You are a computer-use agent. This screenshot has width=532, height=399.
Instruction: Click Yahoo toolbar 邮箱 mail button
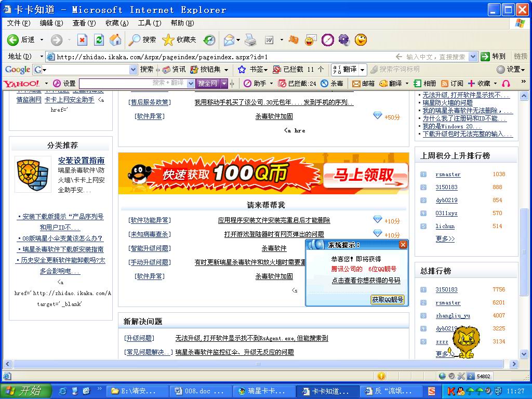pos(363,84)
